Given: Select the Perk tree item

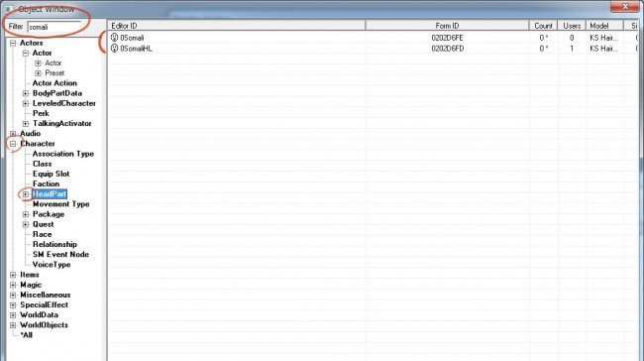Looking at the screenshot, I should (x=41, y=113).
